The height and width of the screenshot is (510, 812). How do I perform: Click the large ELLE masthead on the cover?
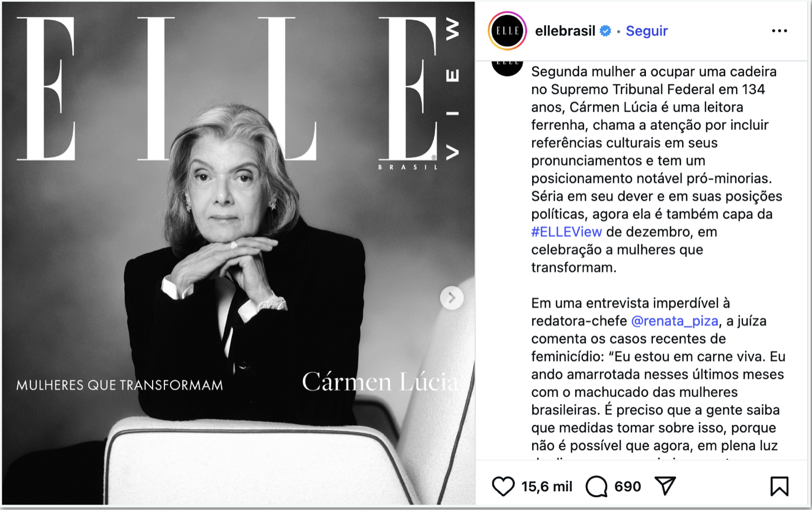pyautogui.click(x=226, y=89)
